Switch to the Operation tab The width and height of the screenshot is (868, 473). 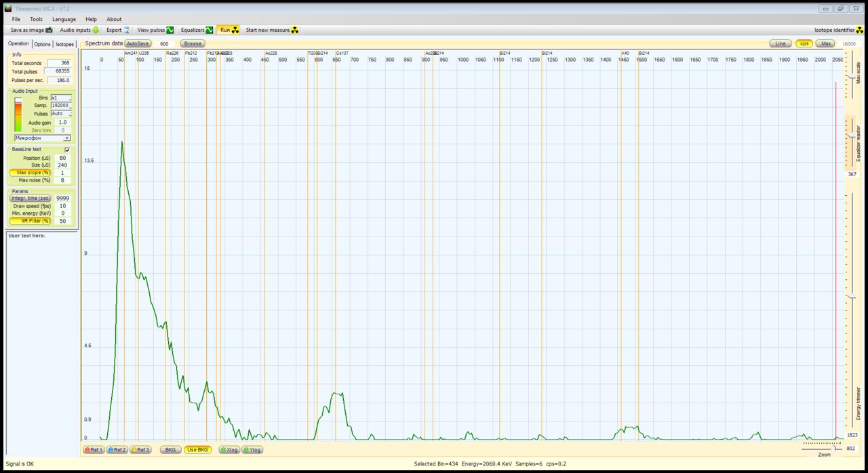pyautogui.click(x=18, y=44)
